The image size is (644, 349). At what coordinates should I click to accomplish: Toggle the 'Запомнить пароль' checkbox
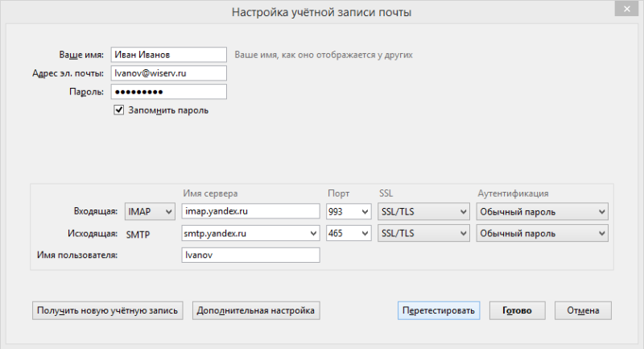coord(119,110)
